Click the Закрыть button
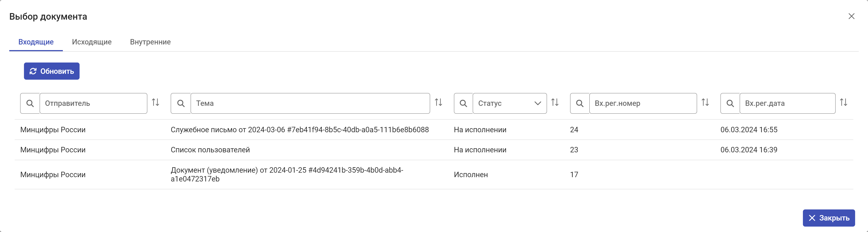 click(x=829, y=218)
